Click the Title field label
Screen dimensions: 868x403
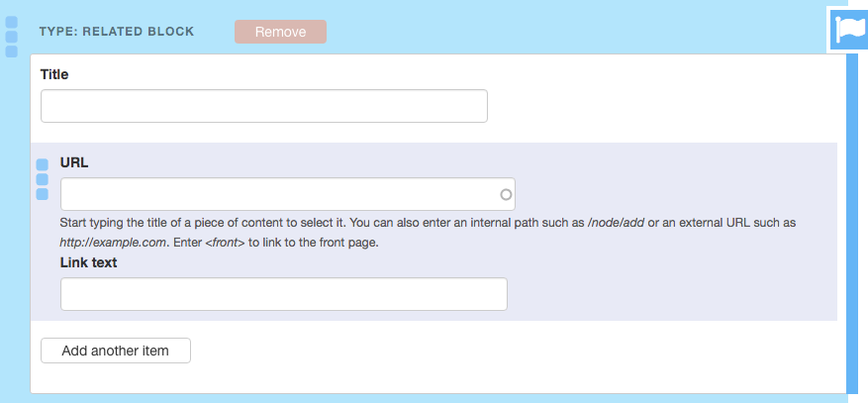pyautogui.click(x=54, y=74)
